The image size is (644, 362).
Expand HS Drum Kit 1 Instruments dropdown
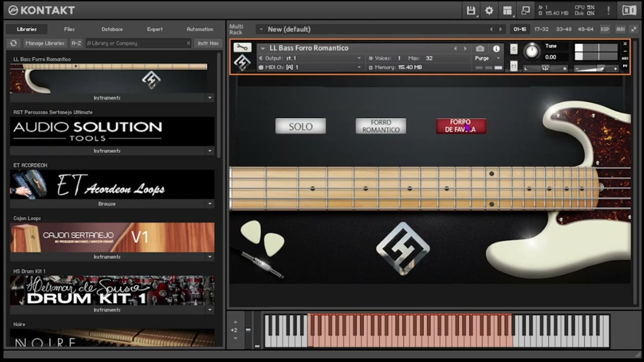coord(210,310)
